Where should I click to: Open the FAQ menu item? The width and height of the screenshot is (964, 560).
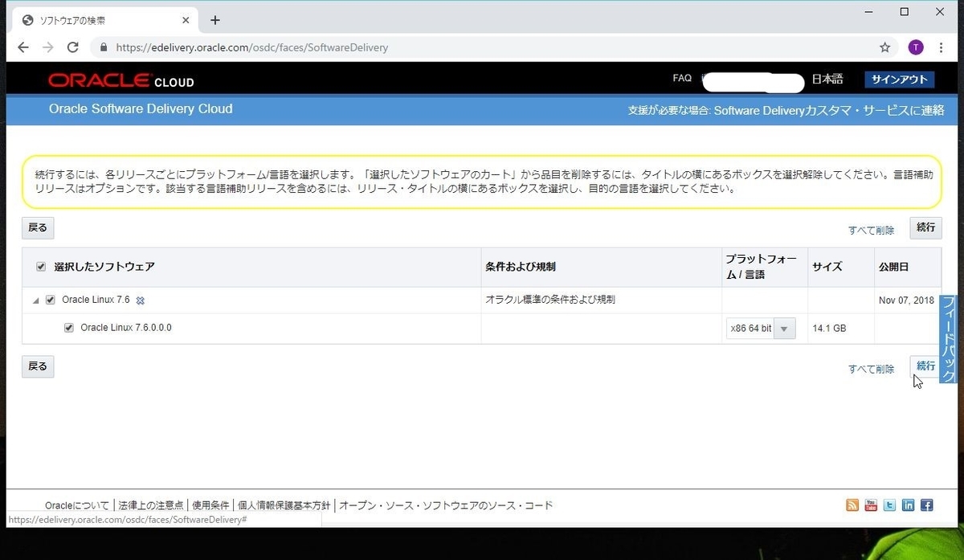click(682, 77)
